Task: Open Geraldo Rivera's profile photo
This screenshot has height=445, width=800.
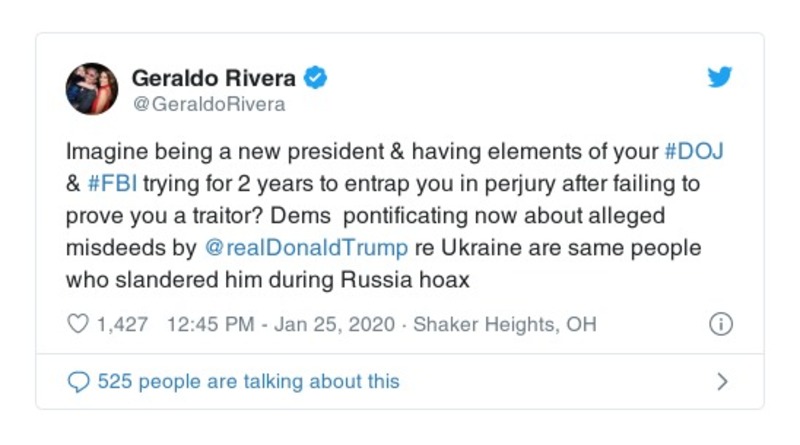Action: [x=92, y=89]
